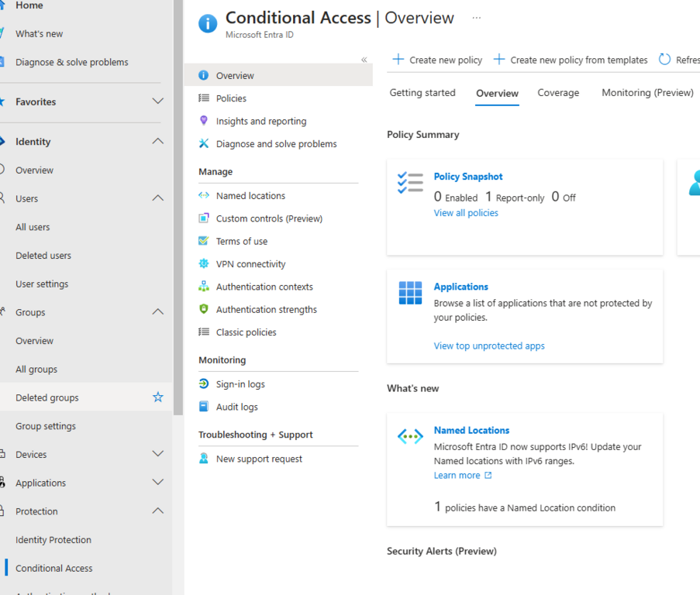Click the Custom controls (Preview) icon
This screenshot has height=595, width=700.
(x=204, y=218)
